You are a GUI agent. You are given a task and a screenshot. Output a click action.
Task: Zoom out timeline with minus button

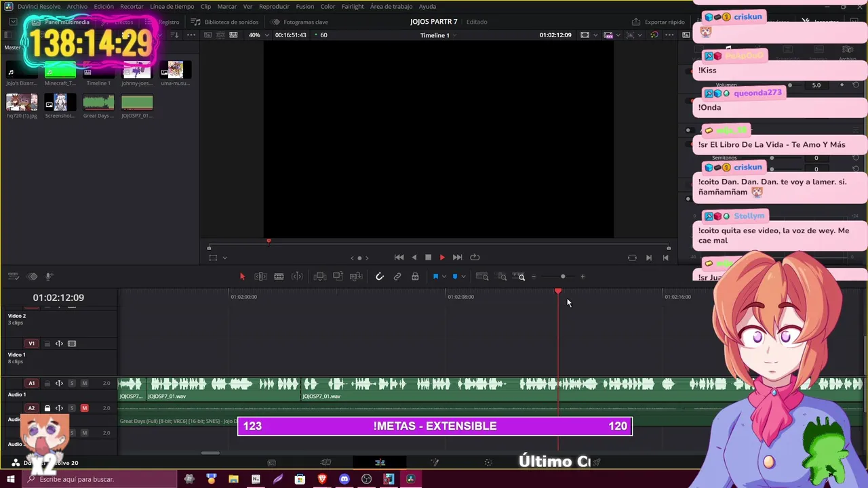(x=534, y=277)
